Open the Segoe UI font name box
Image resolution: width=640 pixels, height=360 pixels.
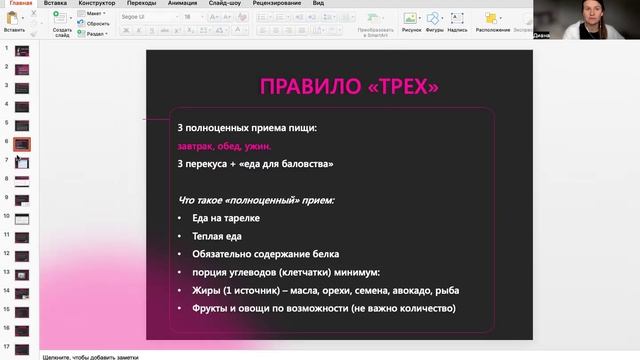(x=150, y=17)
